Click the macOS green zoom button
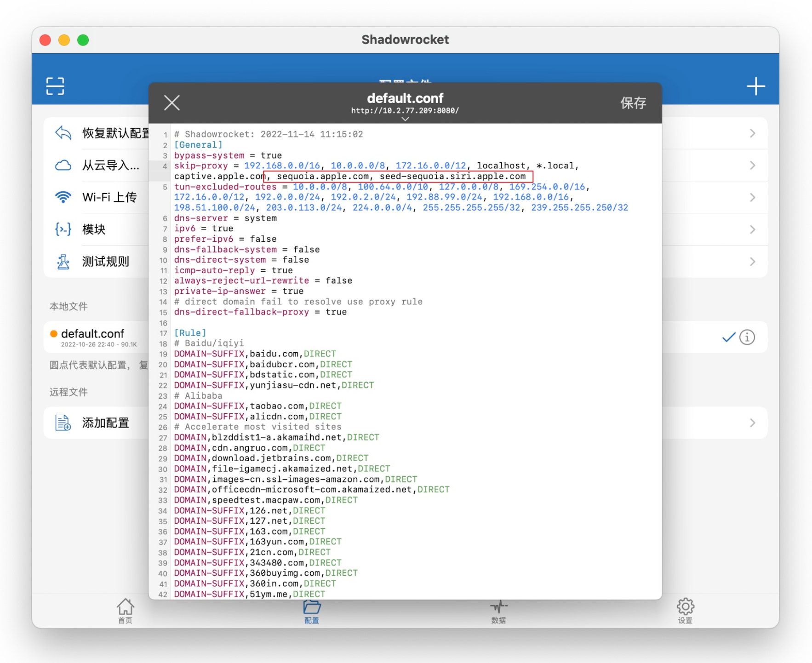812x663 pixels. [x=83, y=40]
